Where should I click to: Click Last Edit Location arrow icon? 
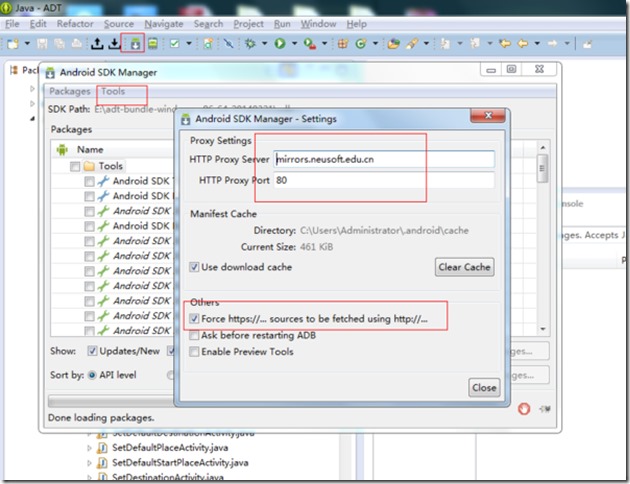pos(505,43)
